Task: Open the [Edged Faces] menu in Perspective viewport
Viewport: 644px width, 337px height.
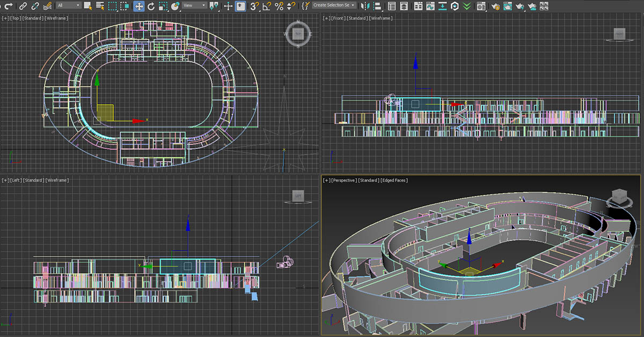Action: point(394,180)
